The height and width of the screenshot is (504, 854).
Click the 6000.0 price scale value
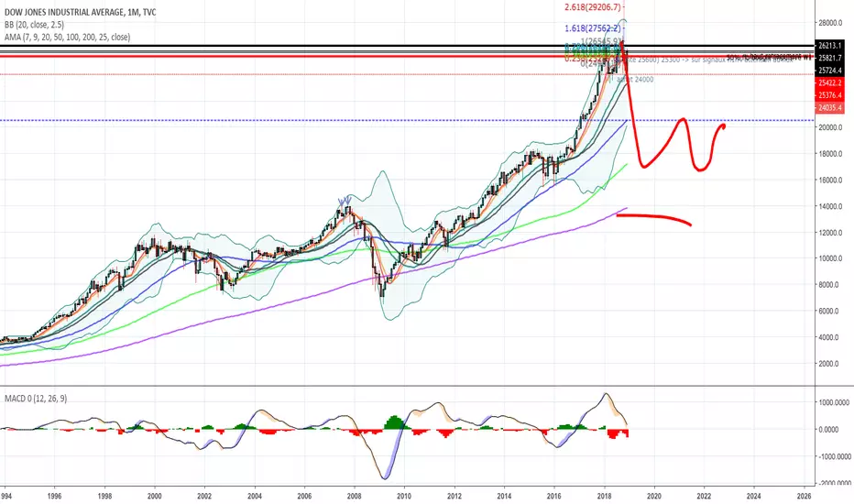pos(830,312)
